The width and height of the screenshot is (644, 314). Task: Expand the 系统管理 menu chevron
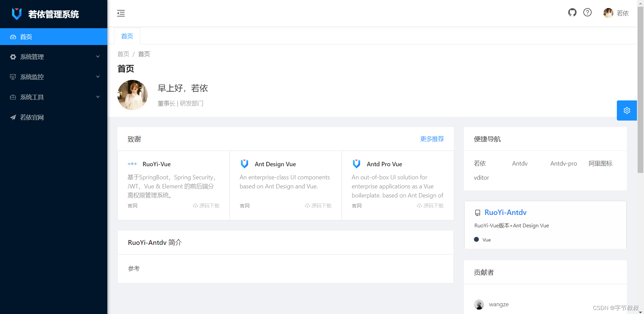[98, 57]
